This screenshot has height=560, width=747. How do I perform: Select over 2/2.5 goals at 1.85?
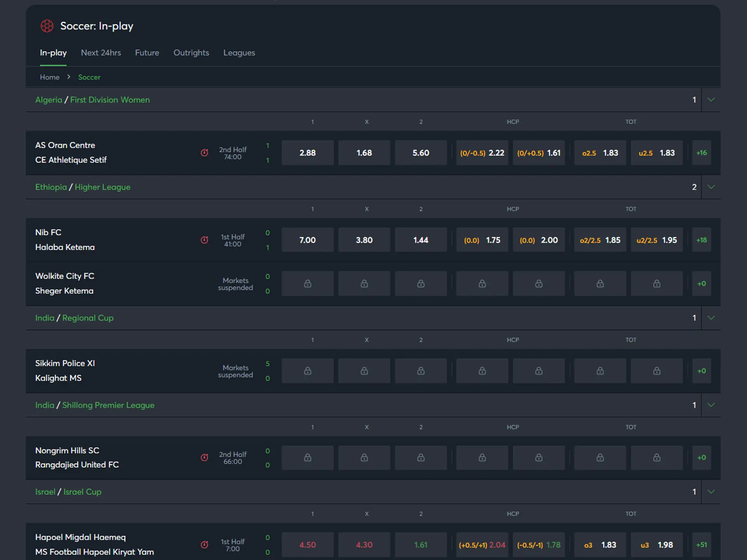tap(600, 240)
